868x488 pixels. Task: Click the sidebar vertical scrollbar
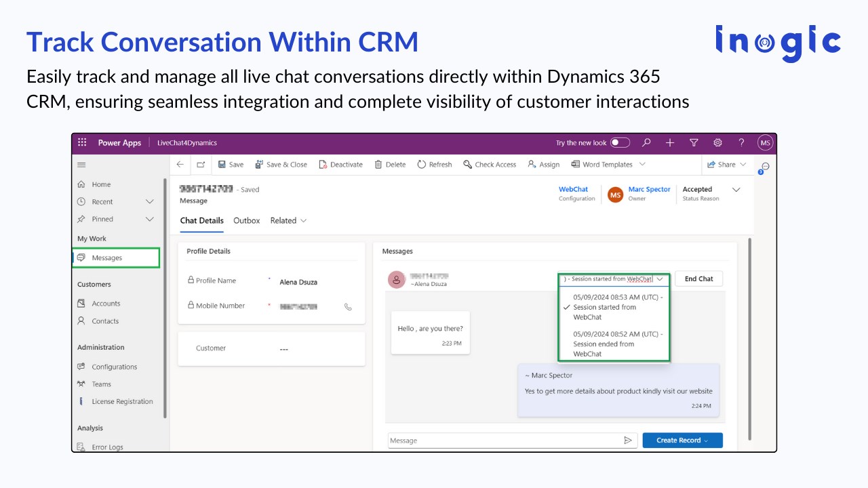(165, 298)
